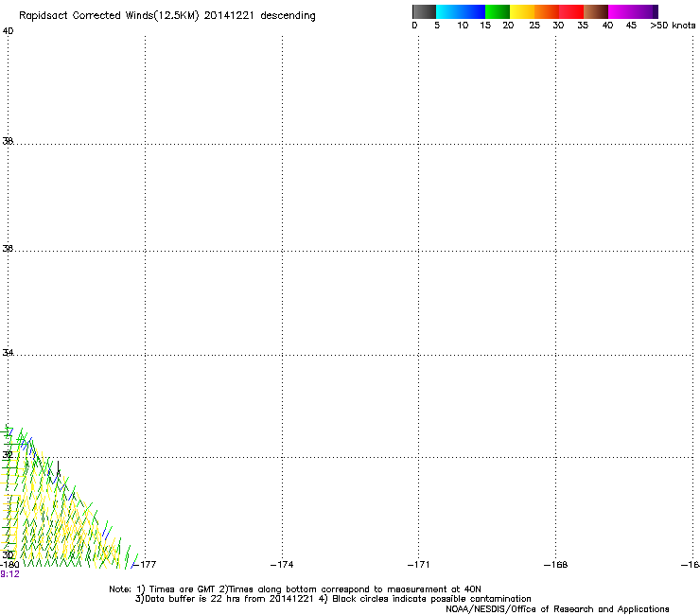Click the '10' legend scale label
700x615 pixels.
[463, 26]
